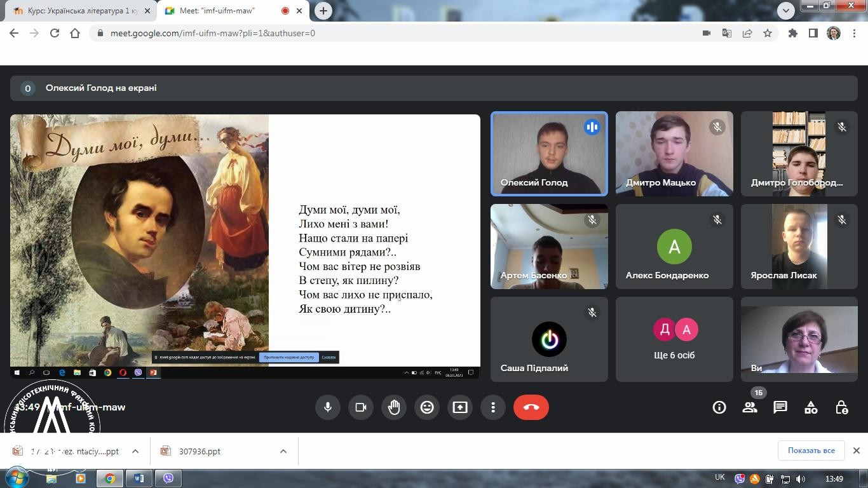Open browser extensions puzzle icon
This screenshot has width=868, height=488.
(x=793, y=33)
